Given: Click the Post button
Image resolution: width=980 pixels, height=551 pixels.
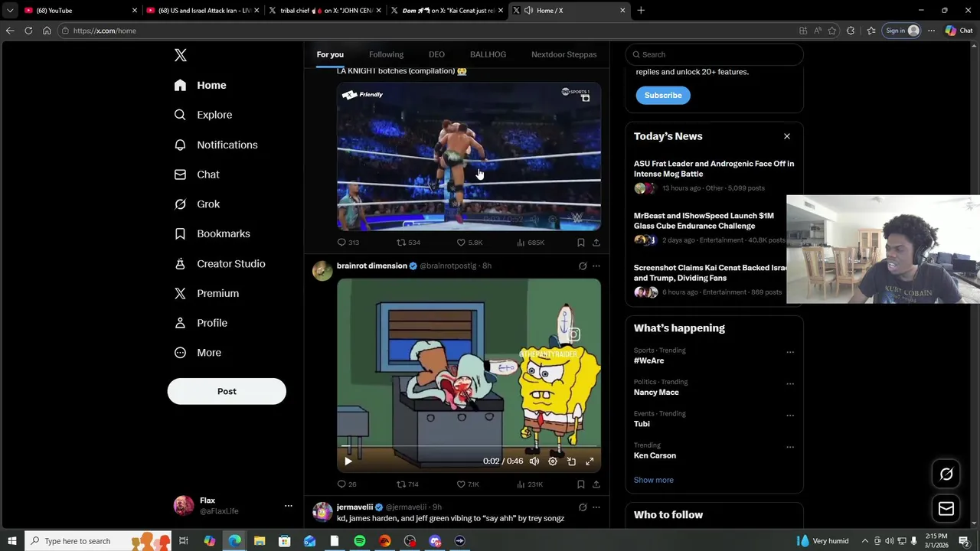Looking at the screenshot, I should (x=227, y=391).
